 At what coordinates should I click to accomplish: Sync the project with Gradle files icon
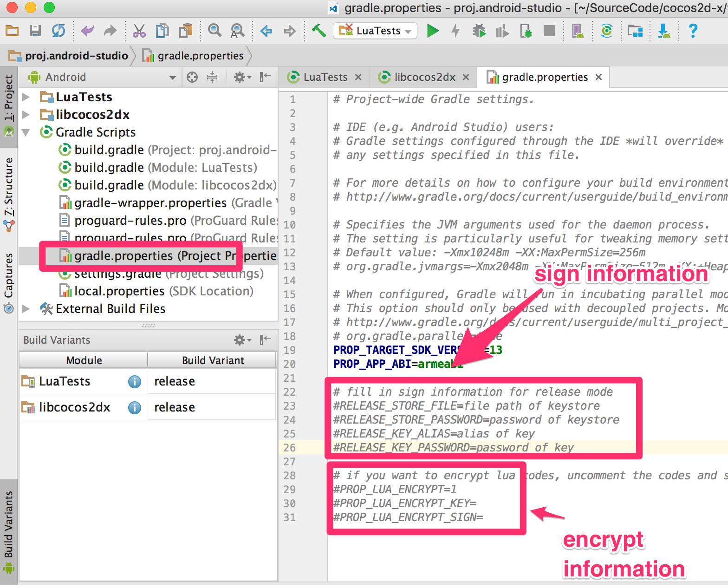pos(606,31)
